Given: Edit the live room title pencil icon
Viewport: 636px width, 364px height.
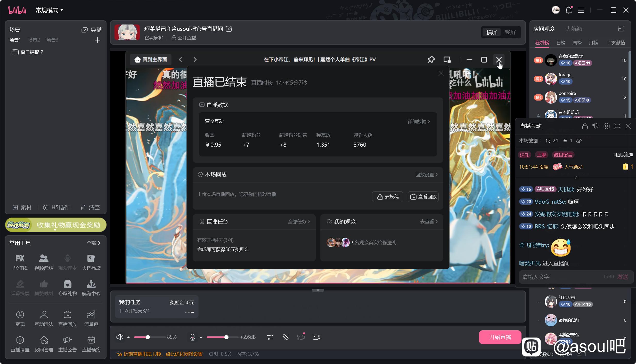Looking at the screenshot, I should tap(229, 29).
